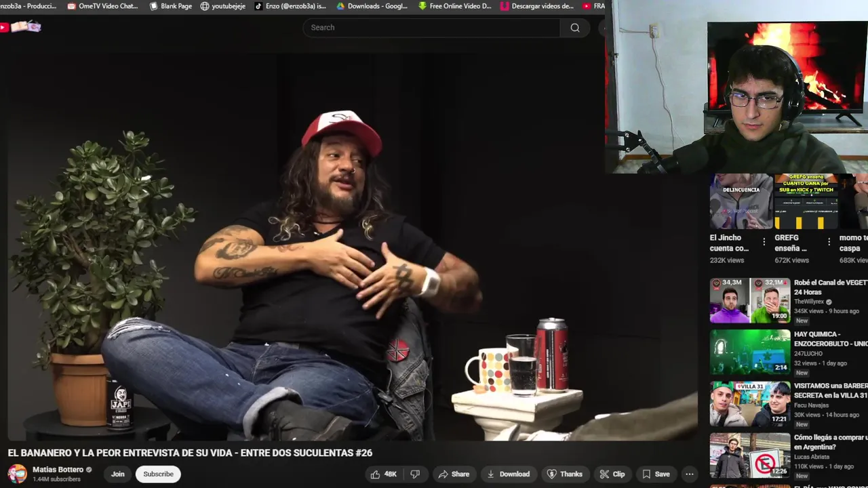This screenshot has height=488, width=868.
Task: Open Lucas Abriata channel link
Action: tap(812, 457)
